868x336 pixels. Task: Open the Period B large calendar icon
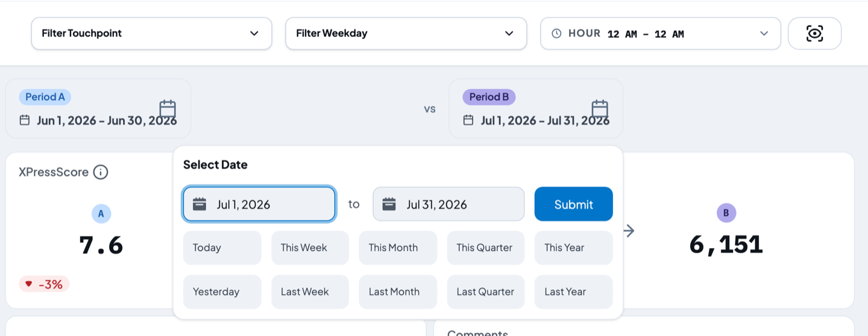click(x=600, y=108)
